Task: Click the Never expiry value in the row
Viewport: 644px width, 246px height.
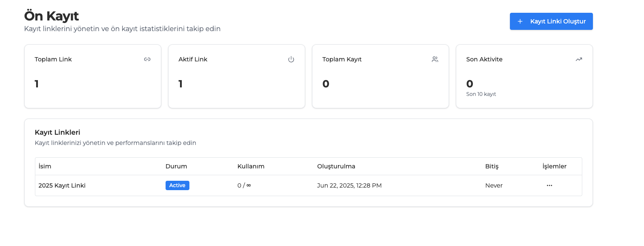Action: (x=494, y=185)
